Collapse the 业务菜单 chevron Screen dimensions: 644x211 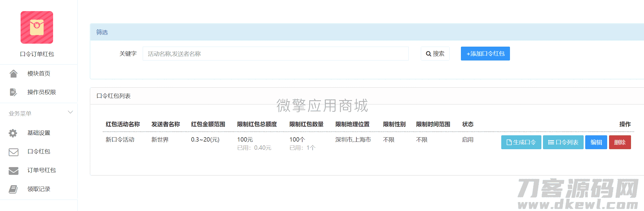[x=70, y=112]
